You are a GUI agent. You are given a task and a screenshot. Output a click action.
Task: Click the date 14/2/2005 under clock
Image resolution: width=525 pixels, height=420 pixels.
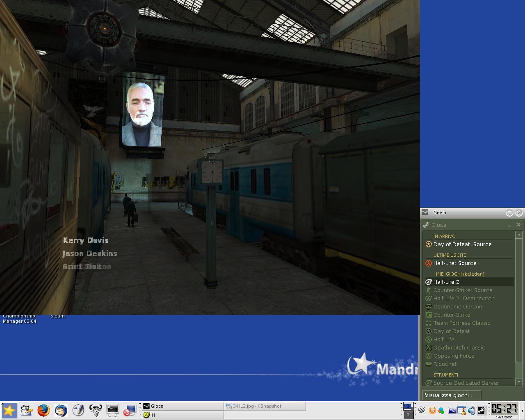(x=504, y=417)
